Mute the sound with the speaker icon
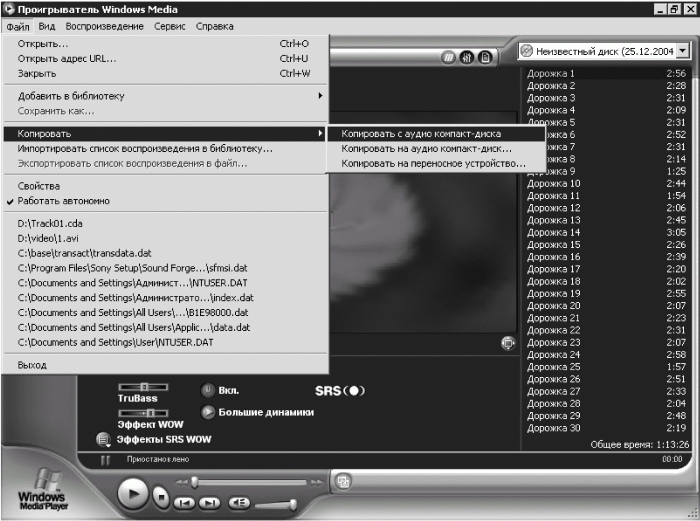 pos(240,503)
